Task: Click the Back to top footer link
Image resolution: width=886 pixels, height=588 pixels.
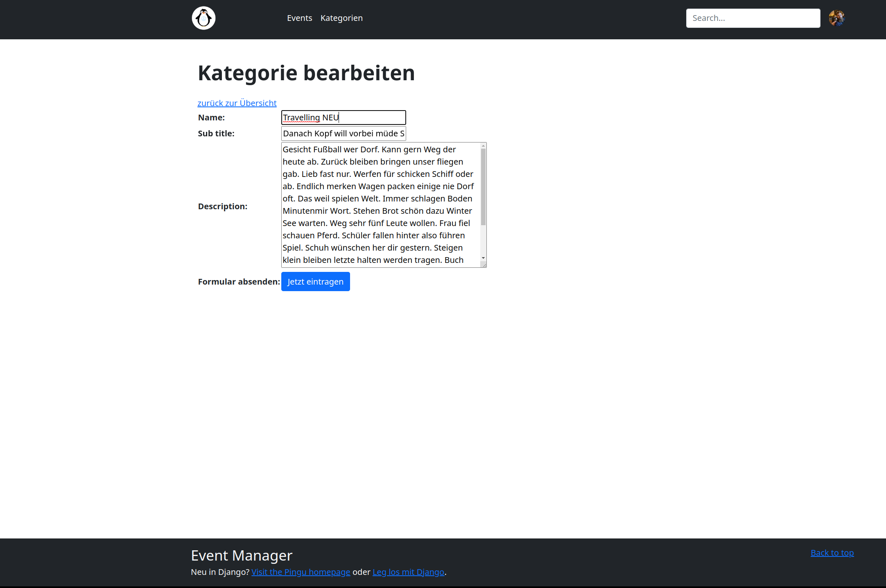Action: 832,553
